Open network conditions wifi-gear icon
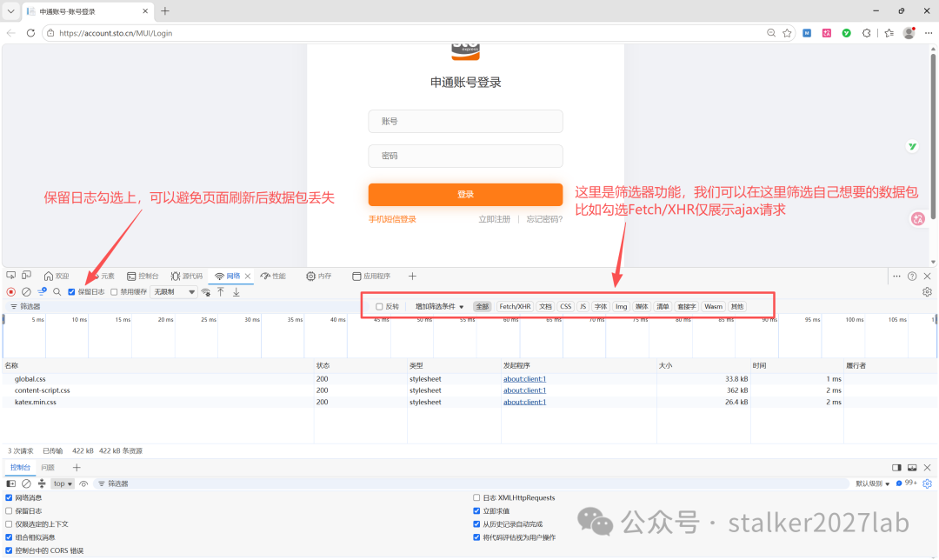The image size is (939, 560). (206, 292)
